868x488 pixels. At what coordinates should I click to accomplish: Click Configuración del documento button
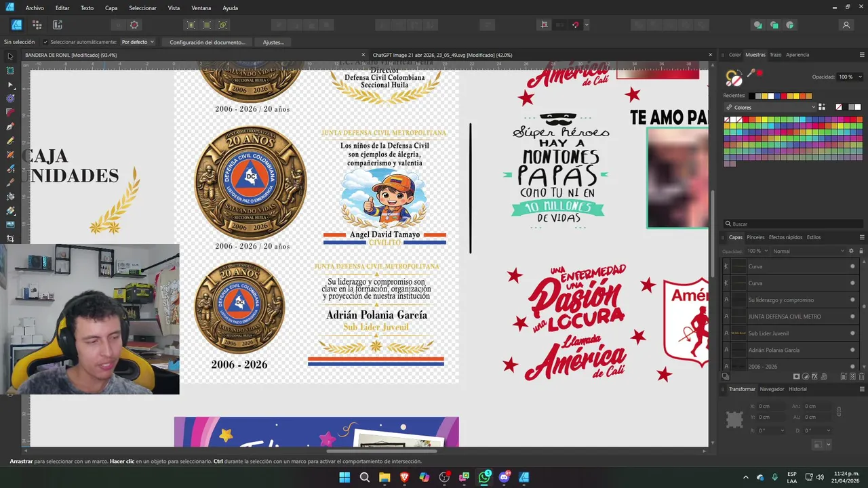point(208,42)
